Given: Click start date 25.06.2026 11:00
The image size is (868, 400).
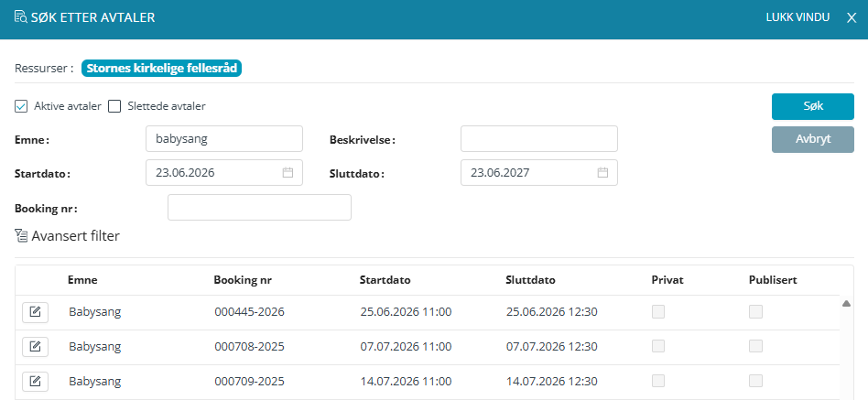Looking at the screenshot, I should pos(407,312).
